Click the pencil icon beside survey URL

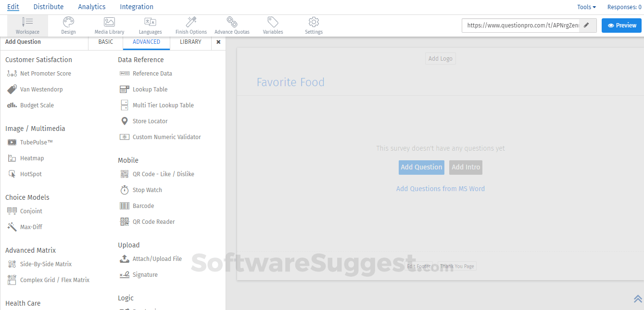coord(586,26)
